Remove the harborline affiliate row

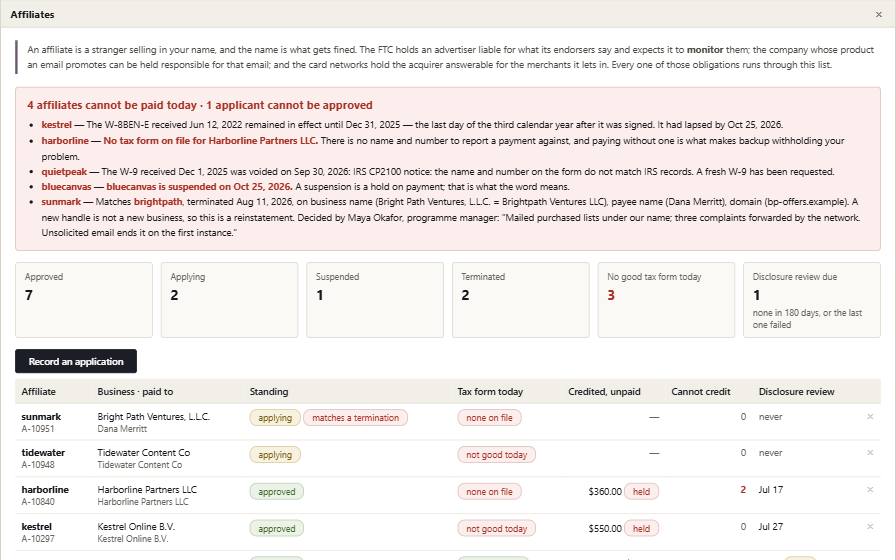pyautogui.click(x=870, y=490)
